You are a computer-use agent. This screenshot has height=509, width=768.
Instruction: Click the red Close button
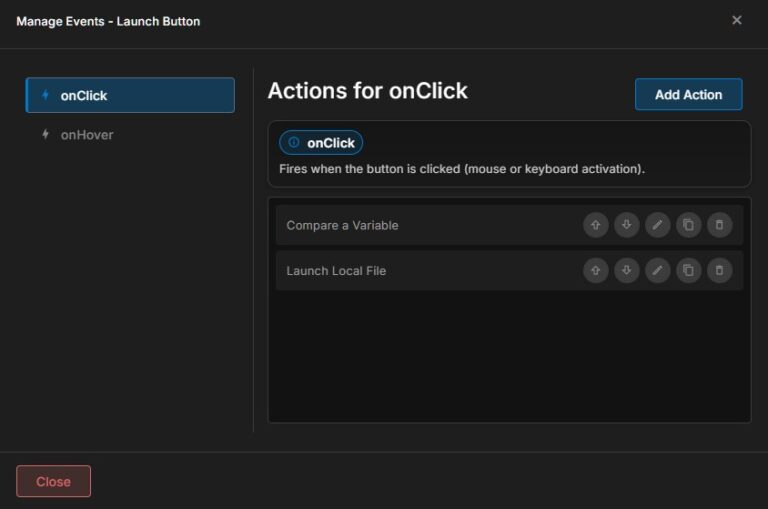coord(53,481)
